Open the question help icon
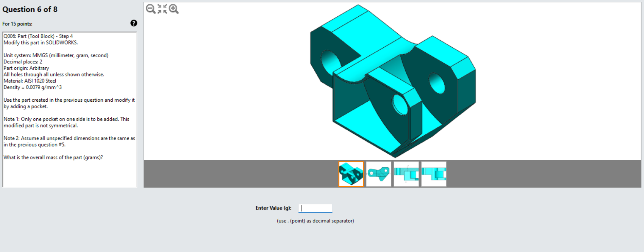The image size is (644, 252). click(x=134, y=23)
